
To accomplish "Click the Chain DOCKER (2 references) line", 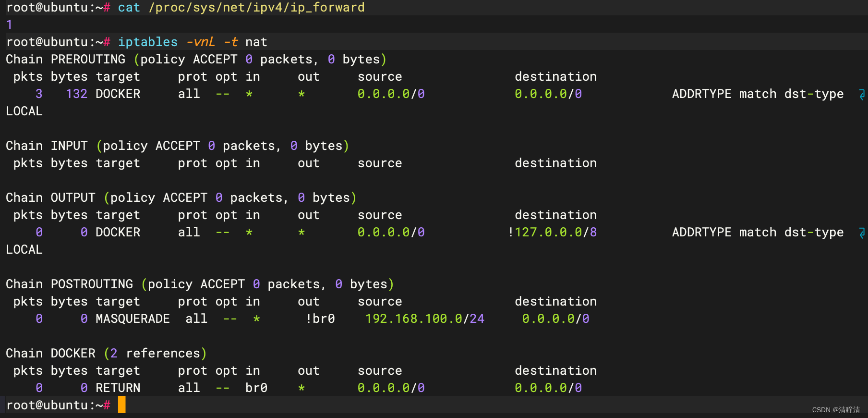I will click(x=106, y=354).
